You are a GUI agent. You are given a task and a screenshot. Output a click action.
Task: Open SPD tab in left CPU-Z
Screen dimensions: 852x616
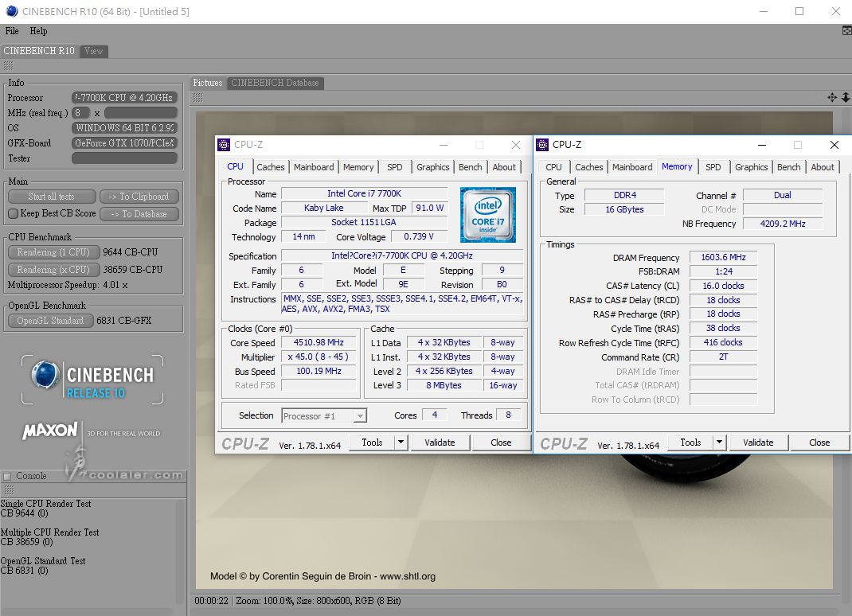click(395, 167)
